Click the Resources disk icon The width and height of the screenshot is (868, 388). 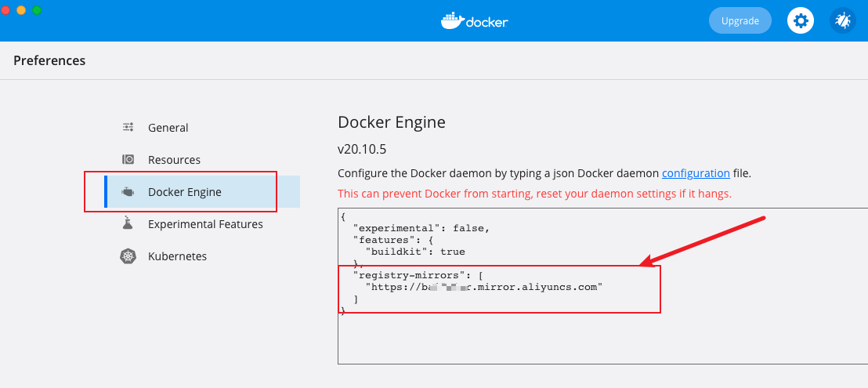pyautogui.click(x=128, y=159)
